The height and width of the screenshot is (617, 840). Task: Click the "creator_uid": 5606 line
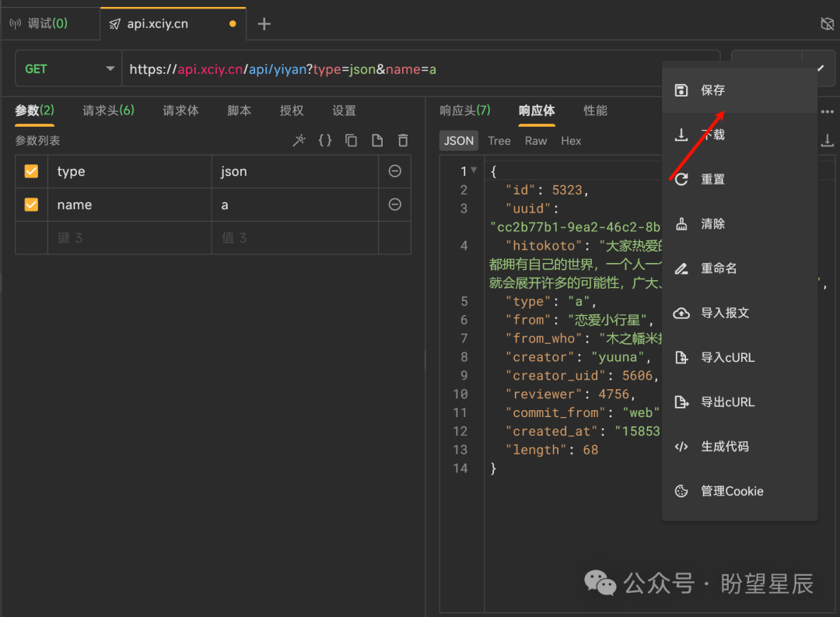click(x=582, y=376)
